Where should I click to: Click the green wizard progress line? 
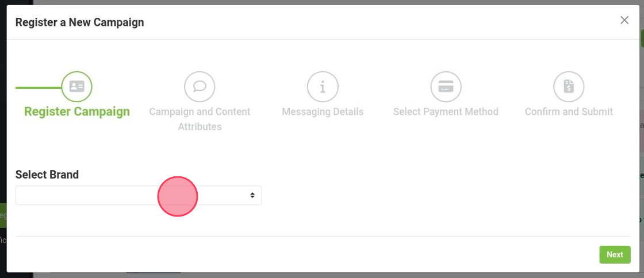[38, 88]
